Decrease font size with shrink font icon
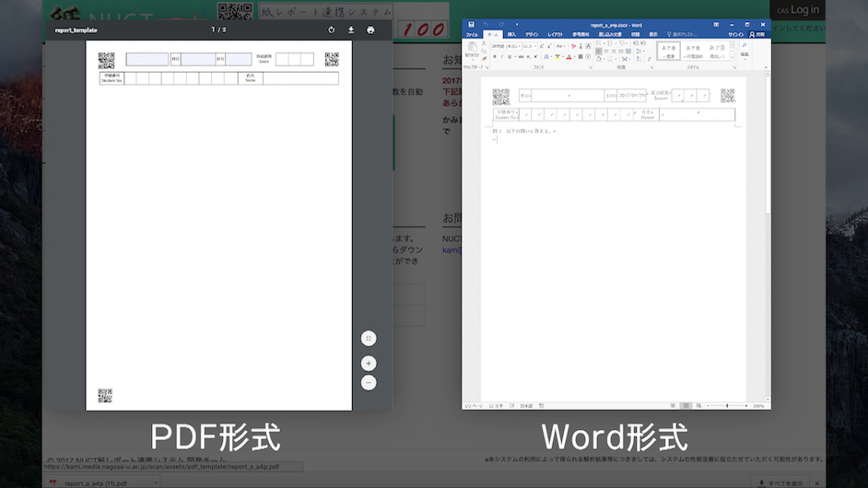Screen dimensions: 868x488 [x=549, y=46]
